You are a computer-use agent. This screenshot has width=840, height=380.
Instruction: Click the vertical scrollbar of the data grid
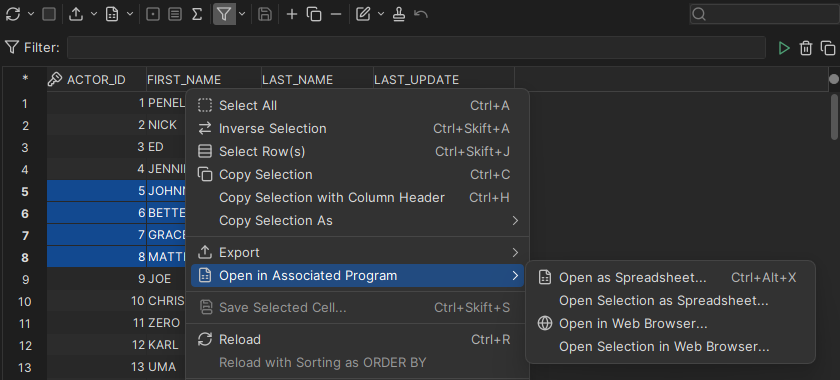pos(834,117)
